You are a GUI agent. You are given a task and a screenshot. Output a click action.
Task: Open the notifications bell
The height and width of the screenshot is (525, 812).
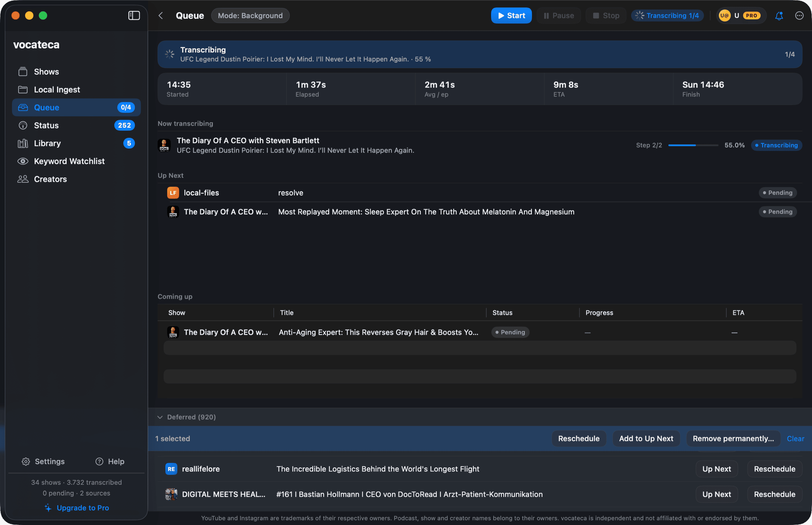[x=779, y=16]
